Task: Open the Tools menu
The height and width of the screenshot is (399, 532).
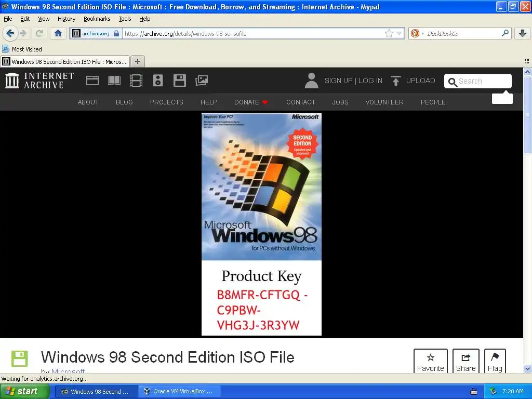Action: click(x=125, y=19)
